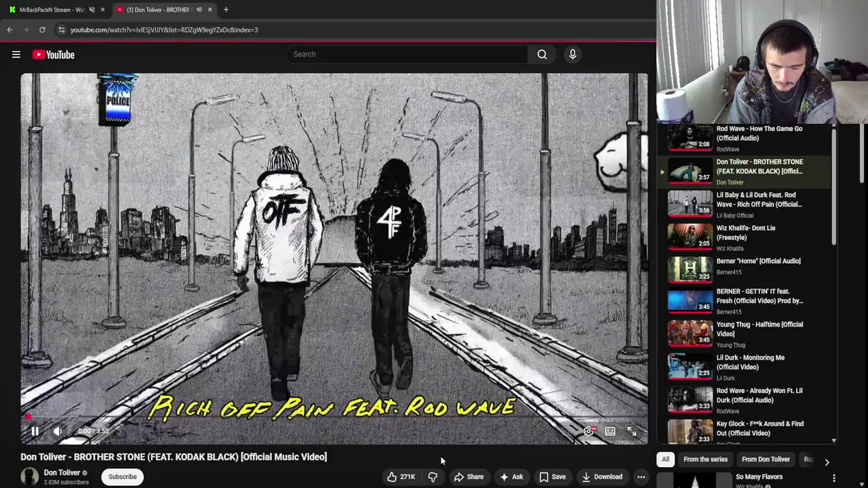Viewport: 868px width, 488px height.
Task: Select the All filter chip
Action: [x=665, y=460]
